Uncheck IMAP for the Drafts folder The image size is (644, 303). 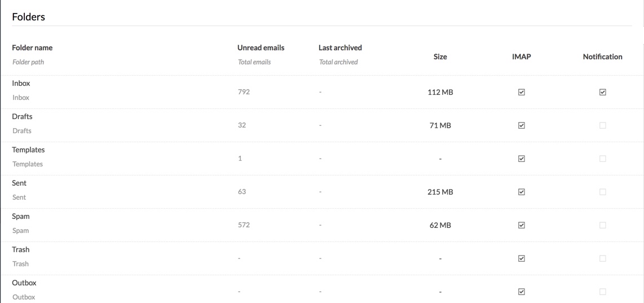click(x=522, y=125)
